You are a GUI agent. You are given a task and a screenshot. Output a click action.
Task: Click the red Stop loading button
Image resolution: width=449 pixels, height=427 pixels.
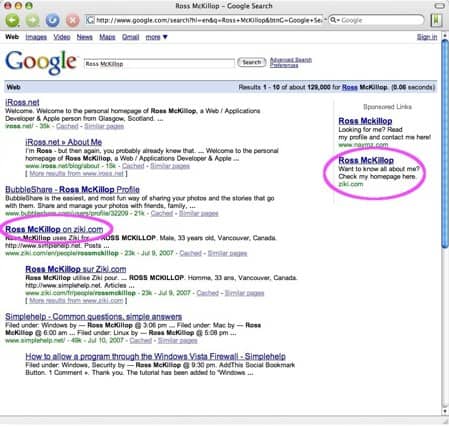tap(72, 20)
